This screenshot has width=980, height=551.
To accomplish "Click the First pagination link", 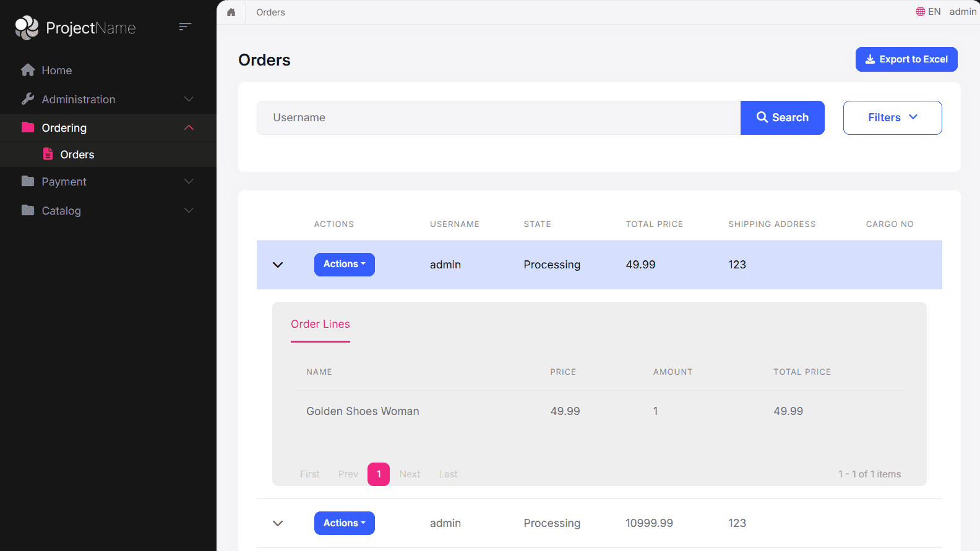I will pyautogui.click(x=310, y=474).
